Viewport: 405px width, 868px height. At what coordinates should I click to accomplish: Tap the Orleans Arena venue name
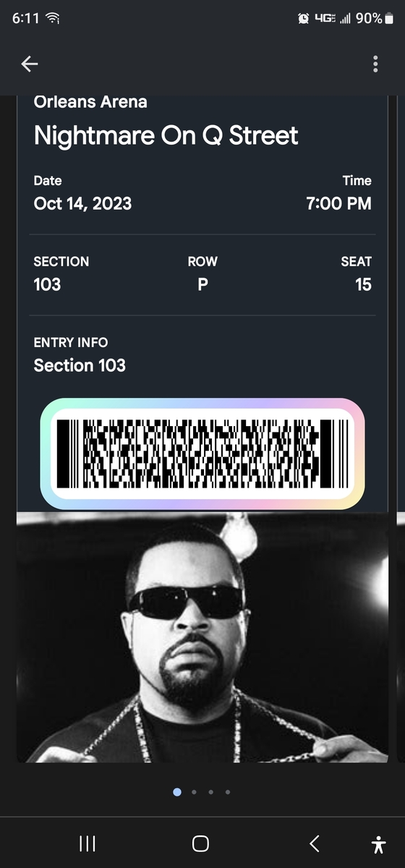[x=90, y=102]
